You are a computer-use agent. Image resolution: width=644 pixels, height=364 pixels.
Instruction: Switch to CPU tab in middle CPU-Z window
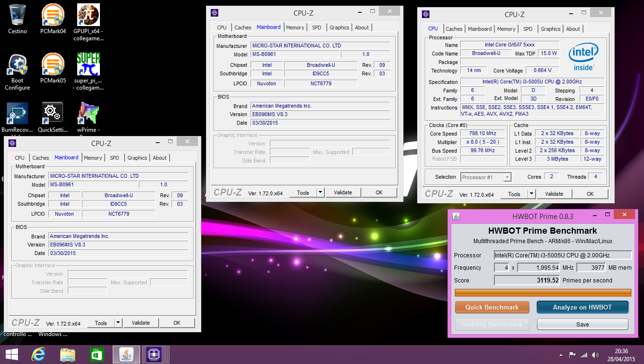(x=222, y=27)
